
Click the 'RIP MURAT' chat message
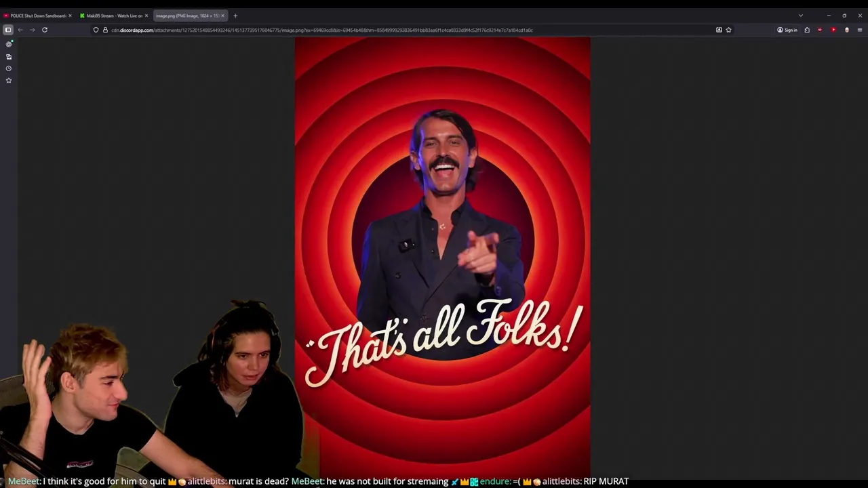pyautogui.click(x=606, y=481)
